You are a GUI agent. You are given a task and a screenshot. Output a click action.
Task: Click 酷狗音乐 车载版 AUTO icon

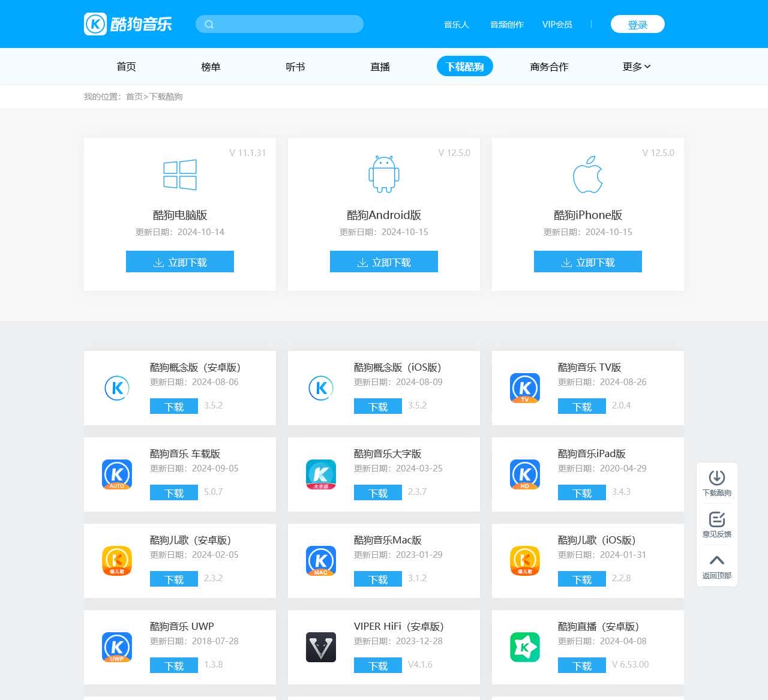117,474
